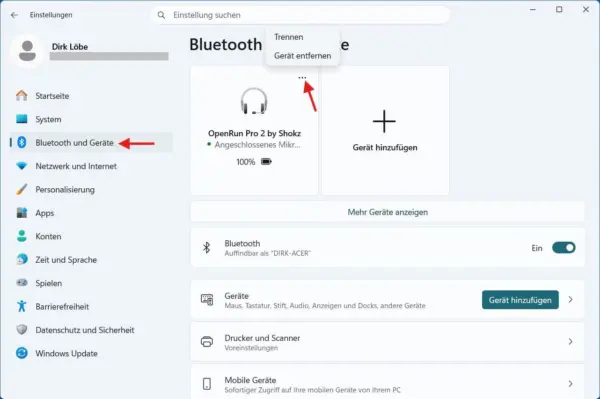Click the Netzwerk und Internet wifi icon
This screenshot has height=399, width=600.
[22, 166]
